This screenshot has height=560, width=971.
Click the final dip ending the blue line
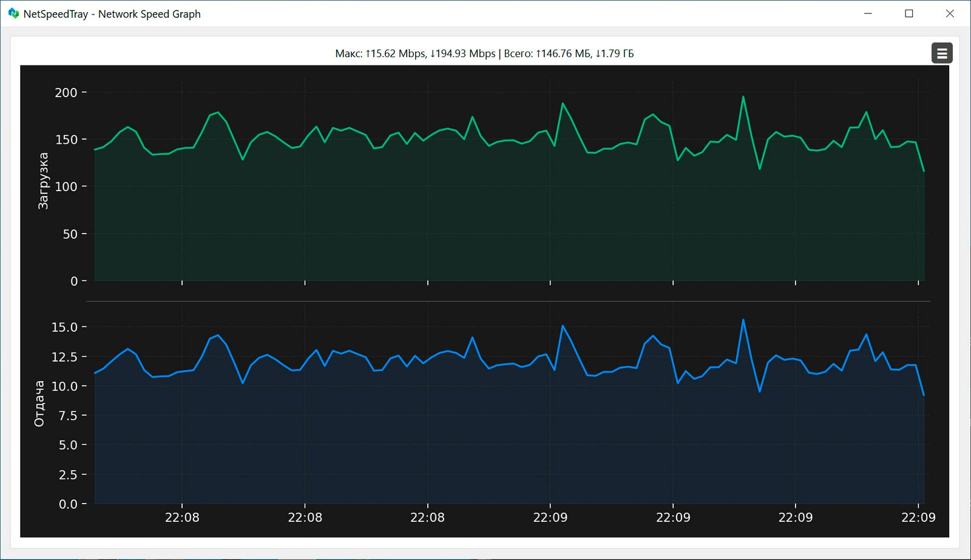[924, 395]
